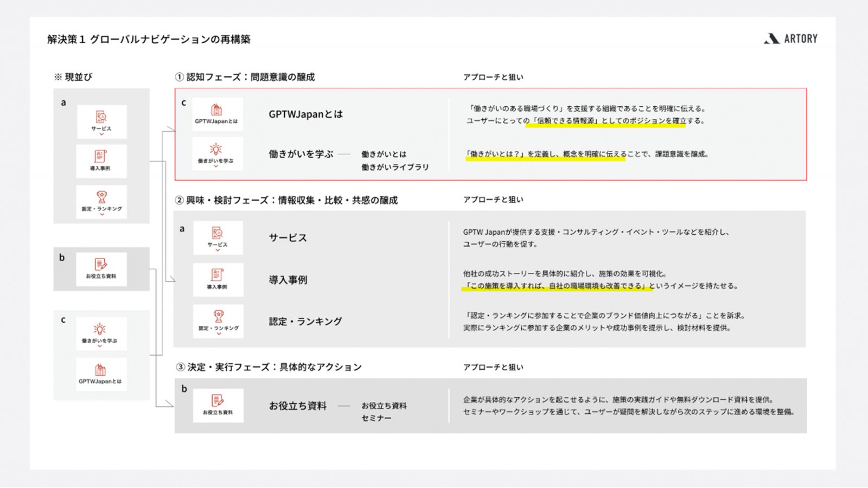Viewport: 868px width, 488px height.
Task: Expand the chevron under サービス in 興味・検討フェーズ section
Action: pyautogui.click(x=218, y=251)
